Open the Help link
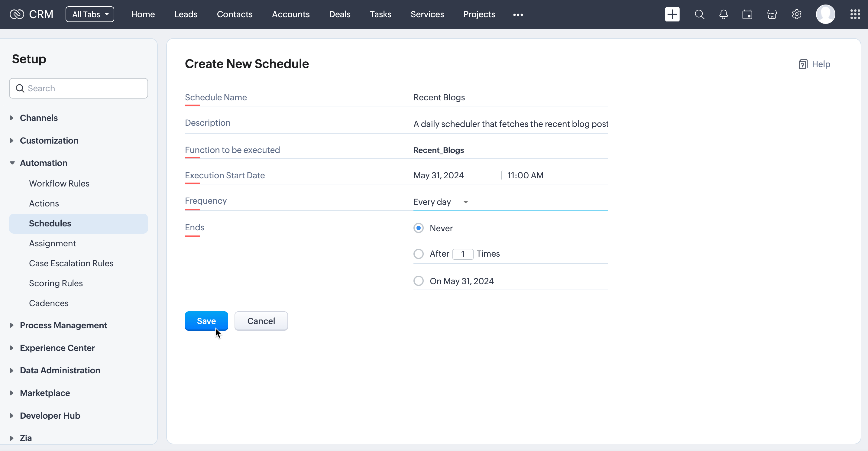The image size is (868, 451). 815,64
